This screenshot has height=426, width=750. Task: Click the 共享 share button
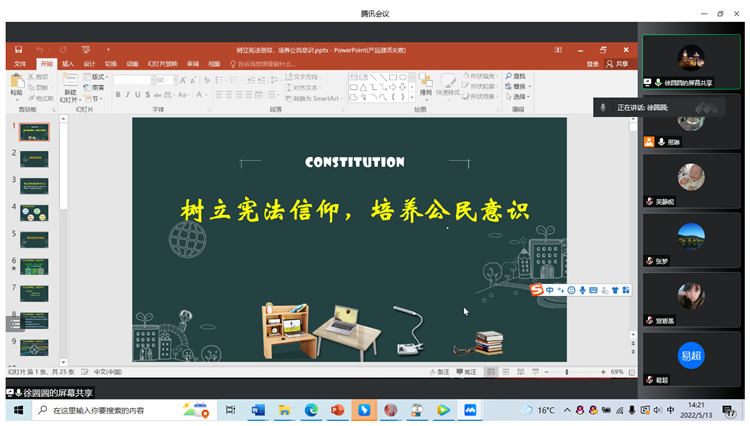point(618,64)
